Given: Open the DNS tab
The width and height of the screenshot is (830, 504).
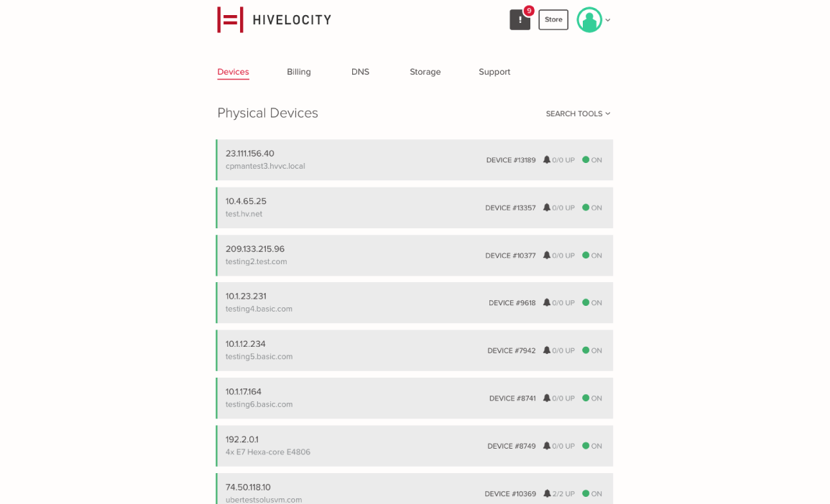Looking at the screenshot, I should pos(360,72).
